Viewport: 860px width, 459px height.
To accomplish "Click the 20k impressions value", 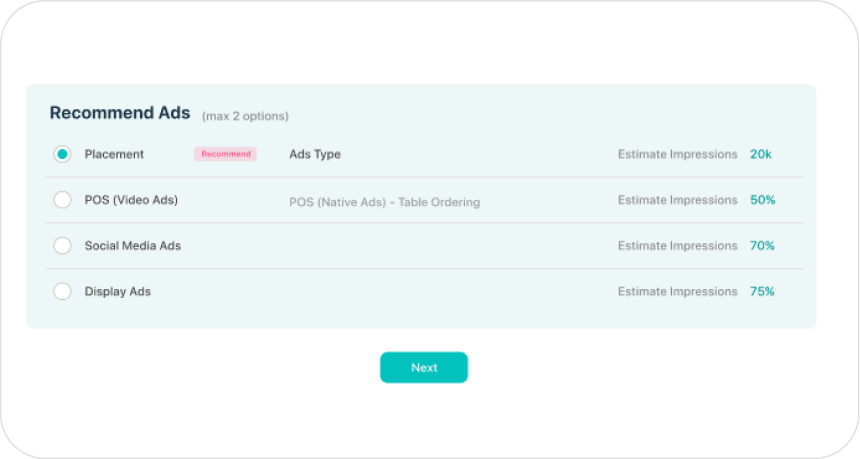I will point(761,154).
